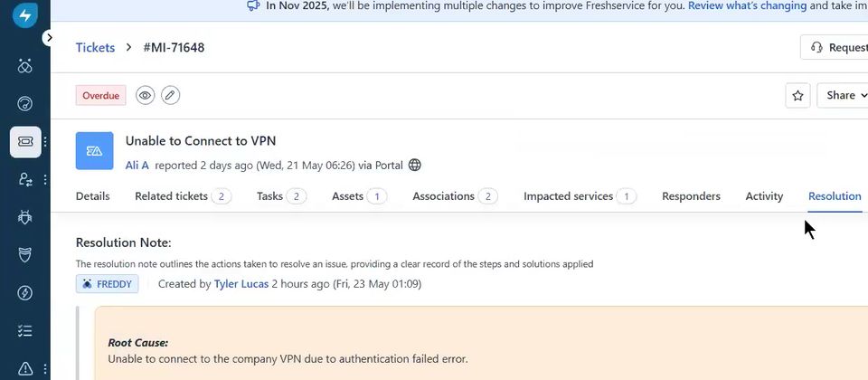
Task: Toggle the eye watch ticket icon
Action: [145, 95]
